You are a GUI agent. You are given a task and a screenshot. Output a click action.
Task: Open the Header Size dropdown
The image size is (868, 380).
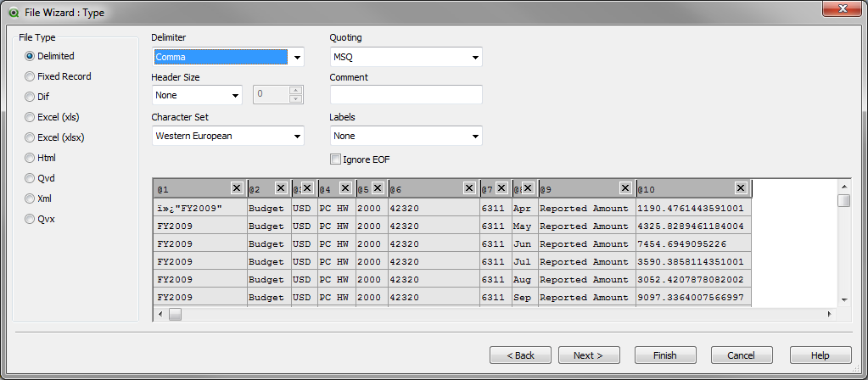tap(197, 95)
